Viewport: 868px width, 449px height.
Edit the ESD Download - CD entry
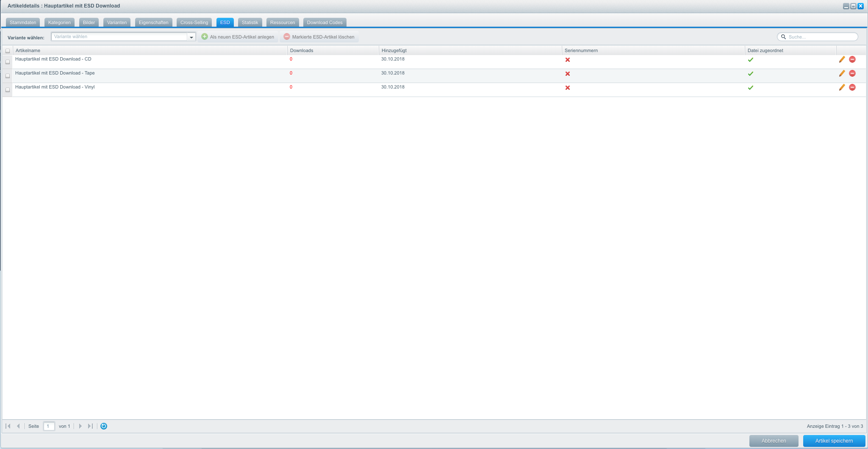pos(842,59)
